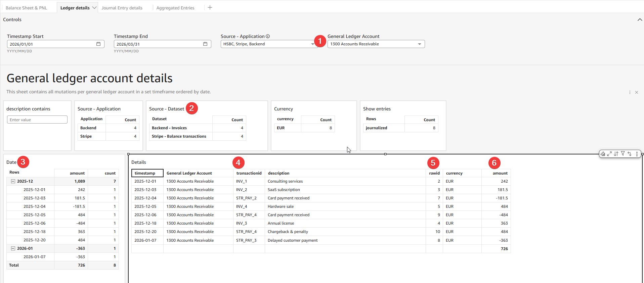
Task: Click the description contains input field
Action: [x=37, y=120]
